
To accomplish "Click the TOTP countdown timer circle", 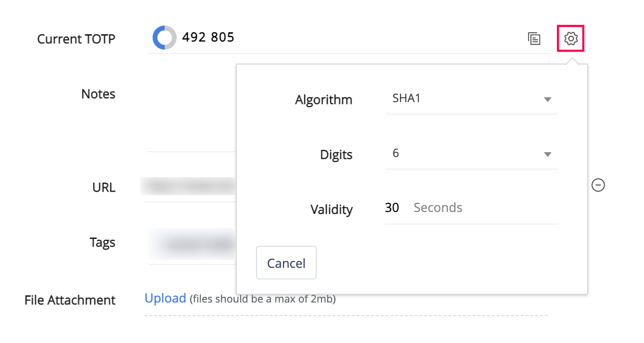I will (x=165, y=38).
